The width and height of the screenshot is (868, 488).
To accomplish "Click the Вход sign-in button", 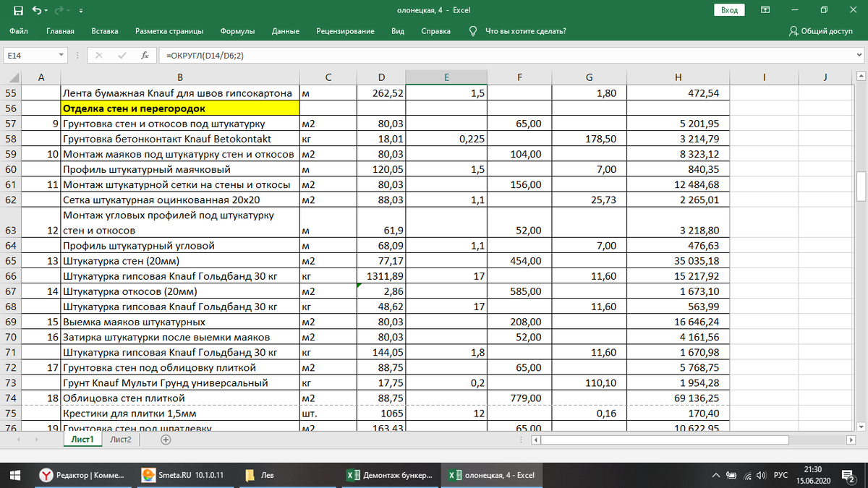I will coord(729,10).
